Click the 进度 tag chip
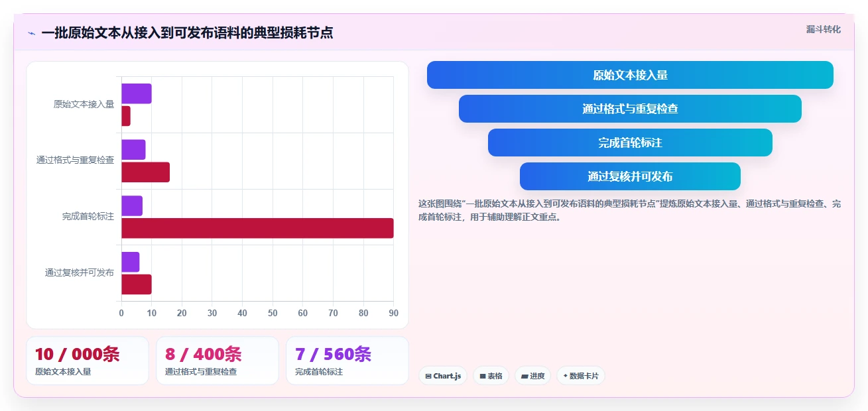868x411 pixels. click(x=532, y=376)
